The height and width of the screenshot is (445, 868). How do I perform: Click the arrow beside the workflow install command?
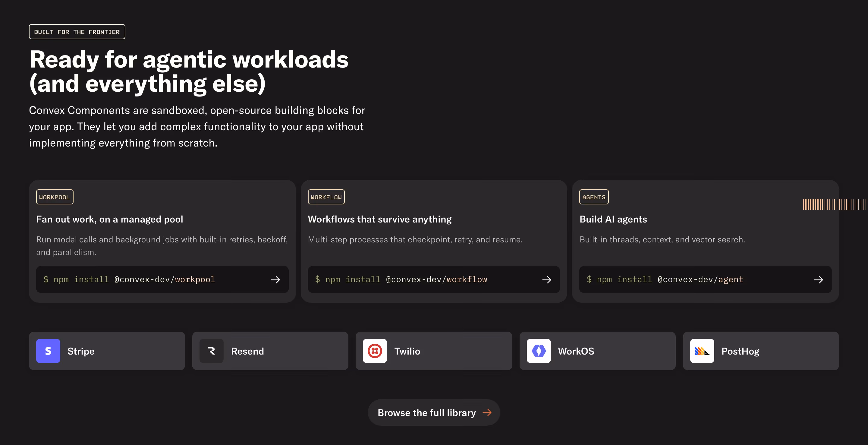[x=546, y=280]
